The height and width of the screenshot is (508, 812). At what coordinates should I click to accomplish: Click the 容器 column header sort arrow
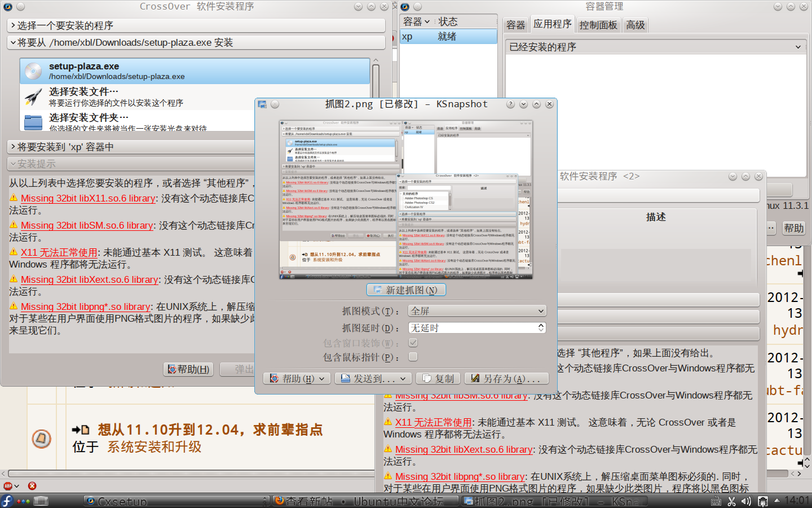(x=427, y=21)
